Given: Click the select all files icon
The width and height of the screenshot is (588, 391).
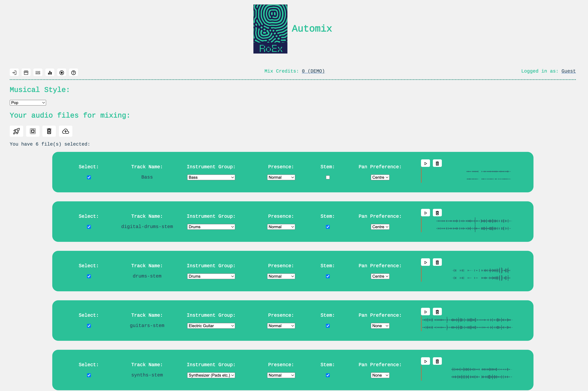Looking at the screenshot, I should (x=33, y=131).
